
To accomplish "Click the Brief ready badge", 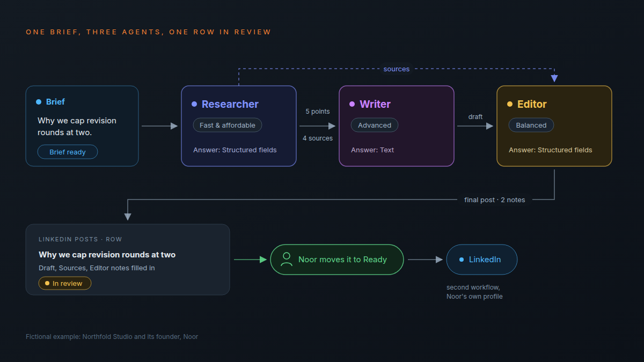I will pyautogui.click(x=68, y=152).
